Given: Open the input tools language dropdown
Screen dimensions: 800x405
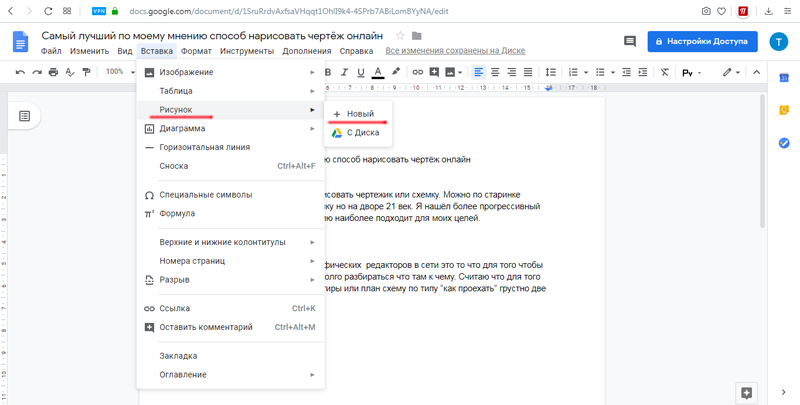Looking at the screenshot, I should [x=692, y=73].
